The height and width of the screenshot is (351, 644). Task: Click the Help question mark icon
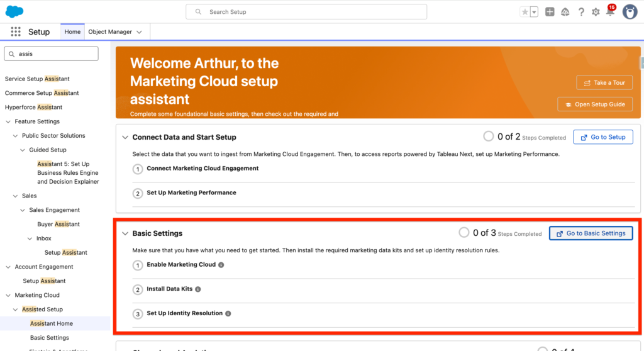click(x=580, y=12)
